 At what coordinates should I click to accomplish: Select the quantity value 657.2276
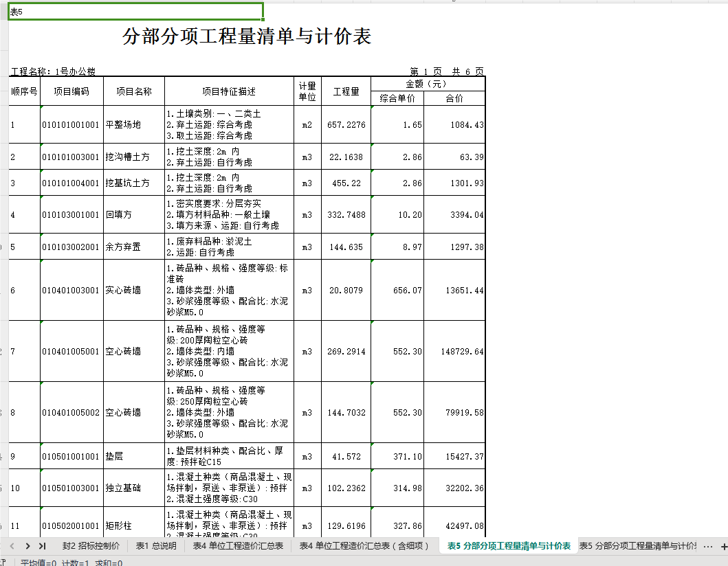coord(346,124)
